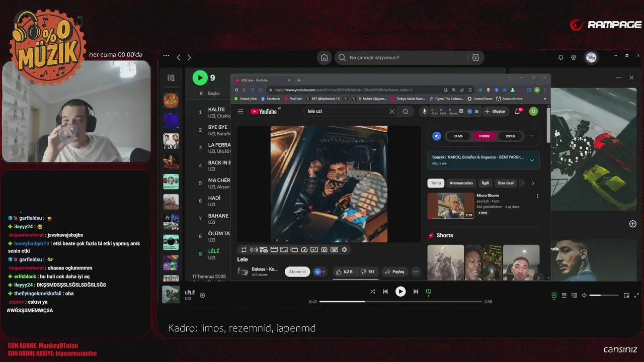644x362 pixels.
Task: Toggle repeat-one in Spotify player bar
Action: click(429, 292)
